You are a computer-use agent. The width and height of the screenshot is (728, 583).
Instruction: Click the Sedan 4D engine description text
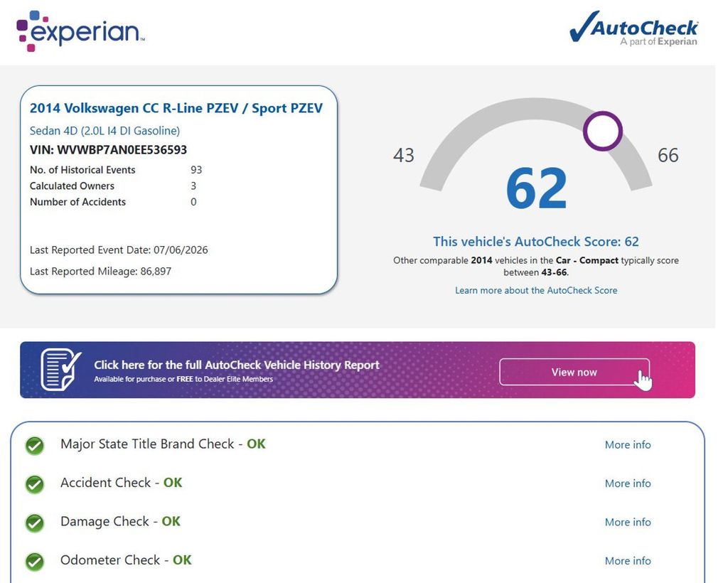click(x=105, y=131)
